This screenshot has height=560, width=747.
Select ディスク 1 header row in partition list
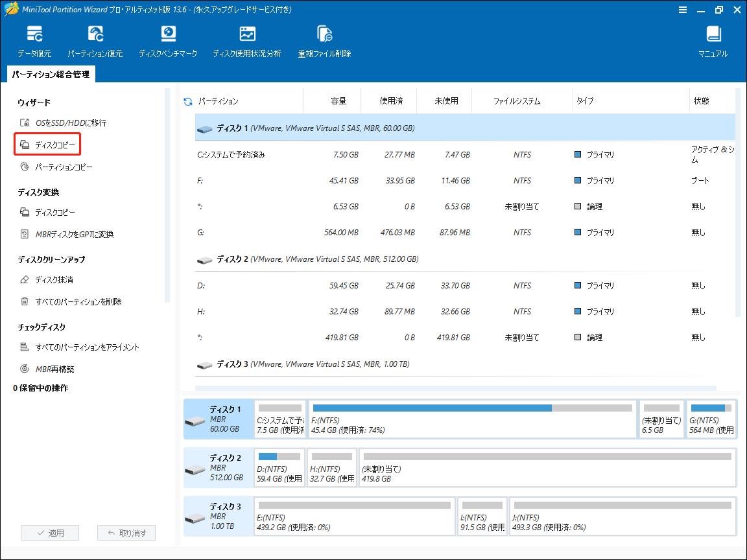(465, 128)
